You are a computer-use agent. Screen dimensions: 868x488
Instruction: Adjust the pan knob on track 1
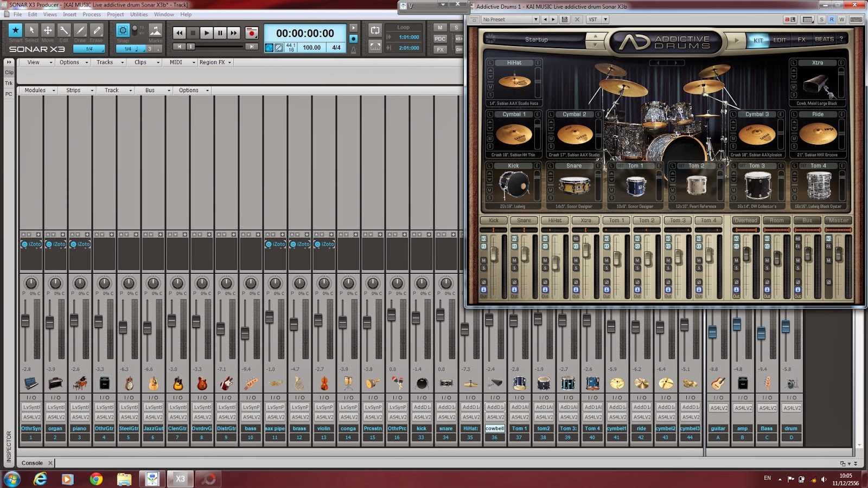click(31, 283)
